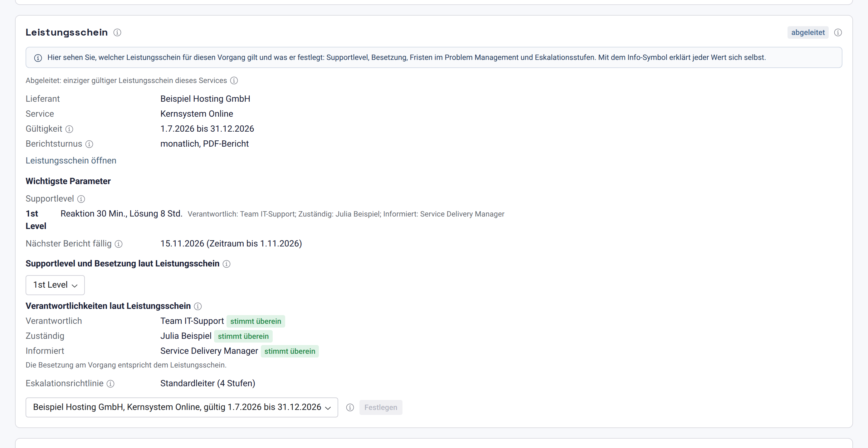This screenshot has width=868, height=448.
Task: Click the Leistungsschein öffnen link
Action: coord(71,160)
